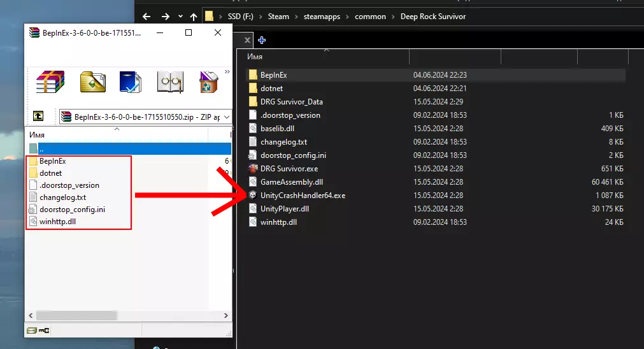
Task: Expand the chevron before SSD (F:)
Action: (x=220, y=17)
